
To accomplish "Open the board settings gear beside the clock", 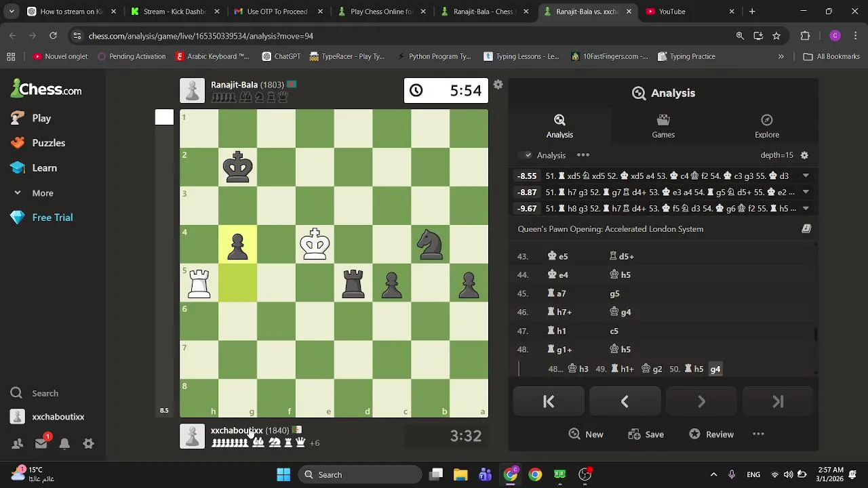I will coord(498,85).
